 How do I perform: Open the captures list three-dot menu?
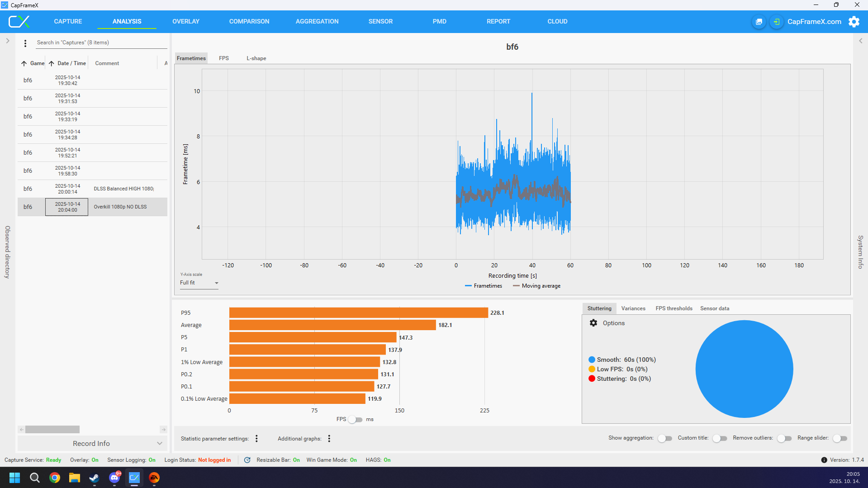pos(25,43)
